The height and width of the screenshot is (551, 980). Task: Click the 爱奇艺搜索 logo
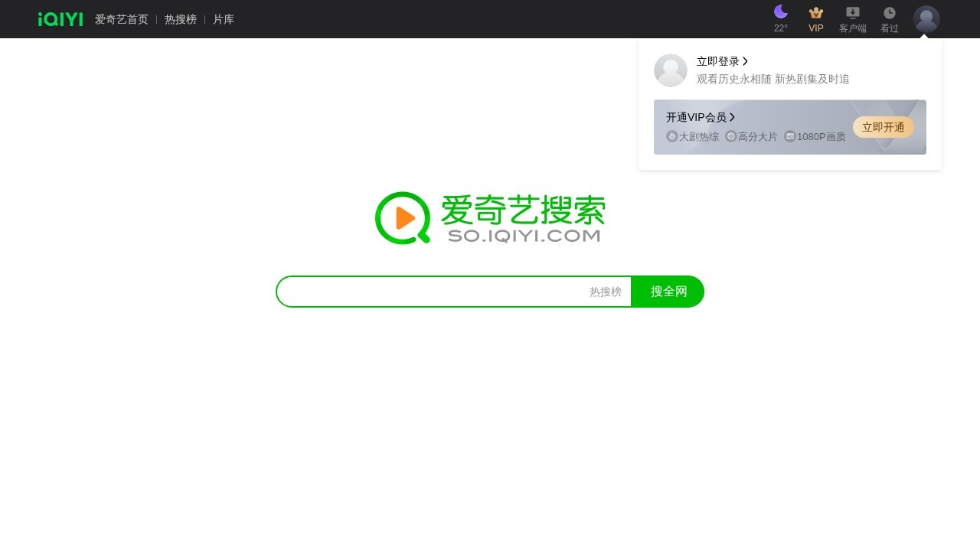coord(490,218)
